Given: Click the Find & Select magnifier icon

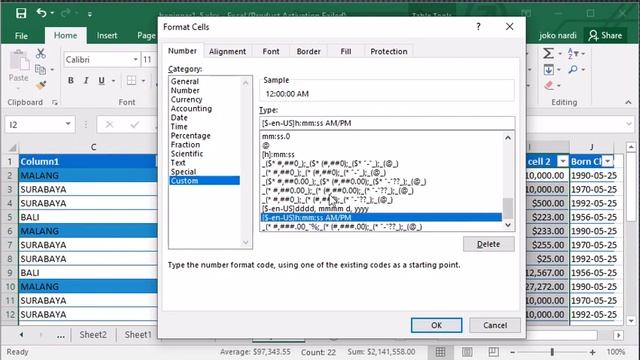Looking at the screenshot, I should [x=573, y=70].
